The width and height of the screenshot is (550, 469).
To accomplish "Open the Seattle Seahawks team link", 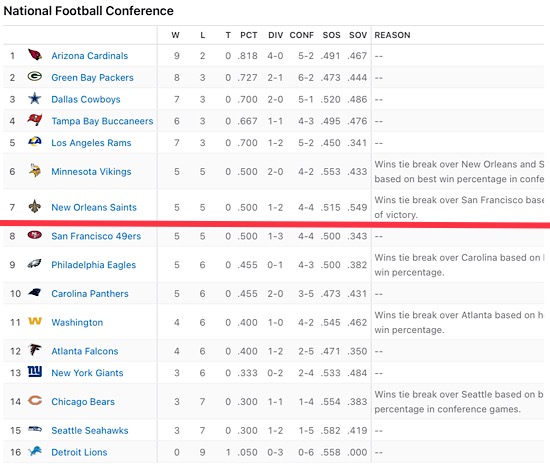I will [x=90, y=430].
